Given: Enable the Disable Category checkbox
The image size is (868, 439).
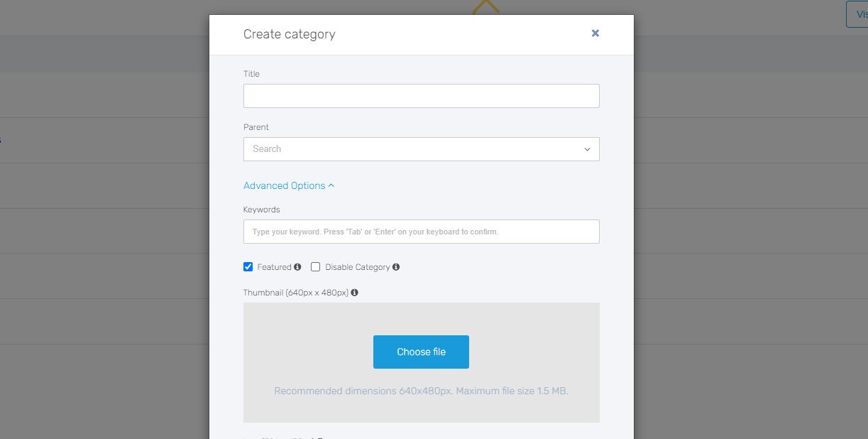Looking at the screenshot, I should click(x=315, y=266).
